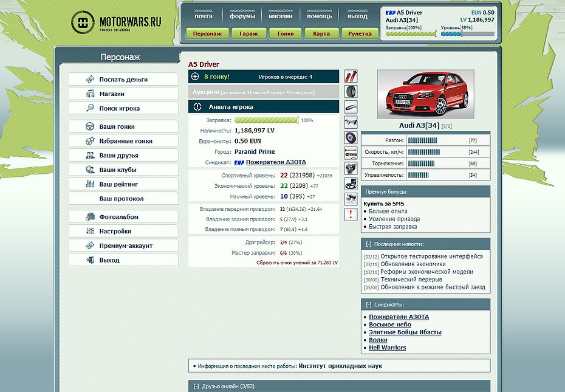Open the camshafts part slot
Viewport: 565px width, 392px height.
click(351, 153)
